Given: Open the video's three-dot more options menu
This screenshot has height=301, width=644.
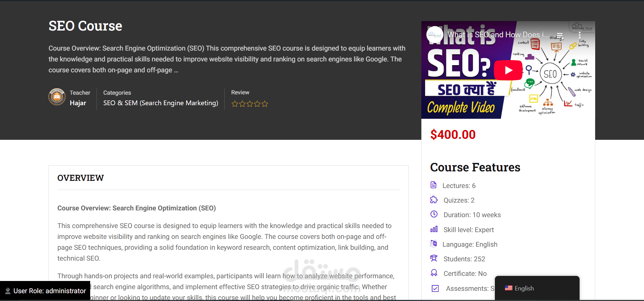Looking at the screenshot, I should 580,35.
